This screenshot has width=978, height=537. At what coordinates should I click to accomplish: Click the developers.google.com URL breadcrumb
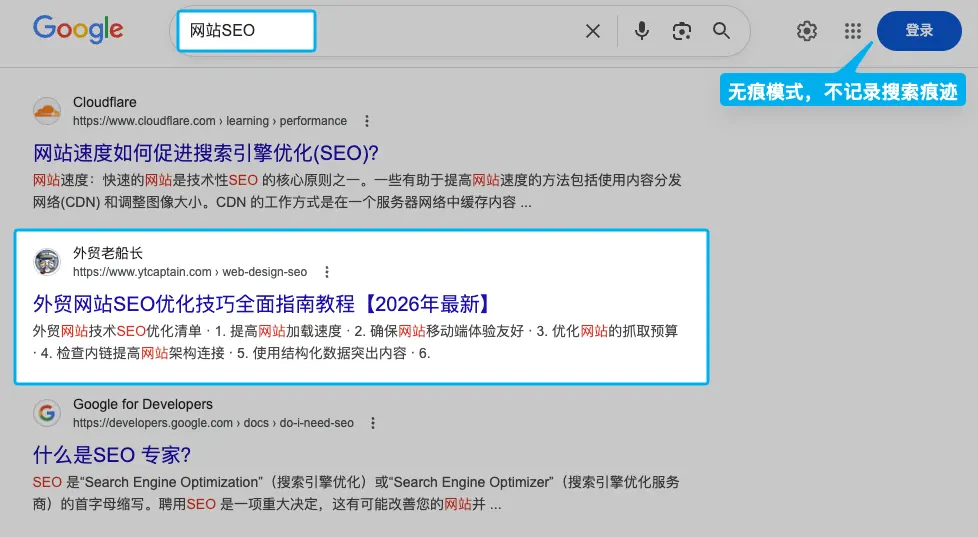click(x=213, y=423)
